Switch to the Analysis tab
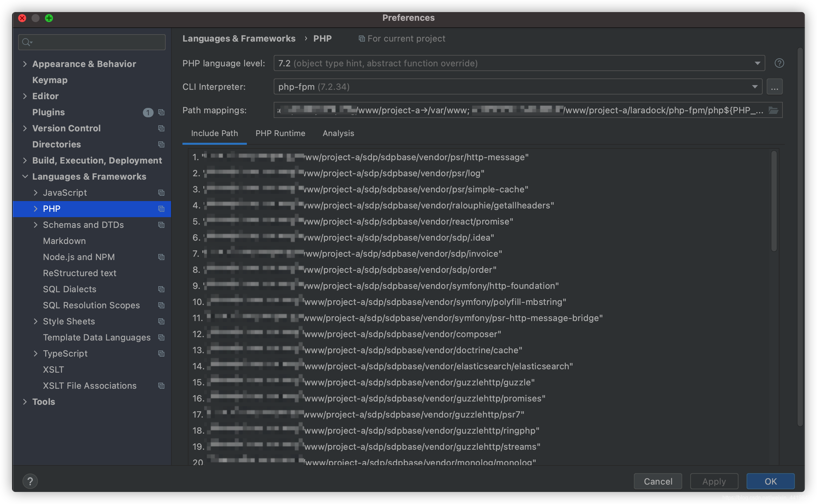 point(338,133)
